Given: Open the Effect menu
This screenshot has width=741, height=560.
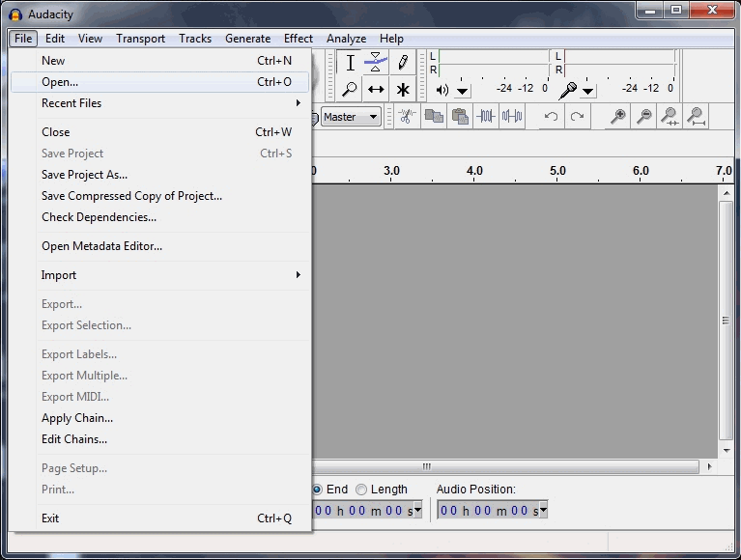Looking at the screenshot, I should [298, 39].
